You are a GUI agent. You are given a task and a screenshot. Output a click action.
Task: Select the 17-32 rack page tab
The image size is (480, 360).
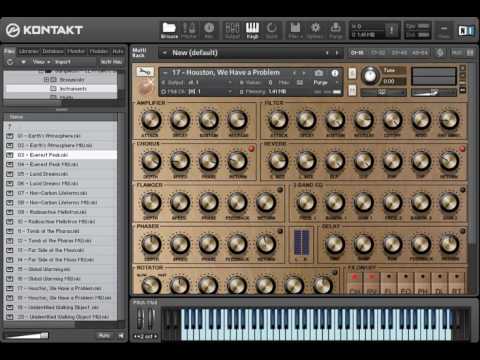click(378, 53)
